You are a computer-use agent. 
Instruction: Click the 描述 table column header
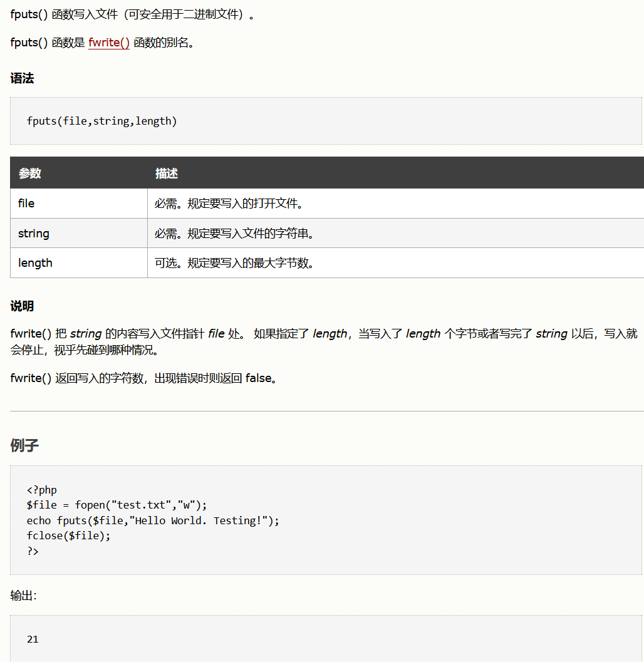click(x=167, y=173)
